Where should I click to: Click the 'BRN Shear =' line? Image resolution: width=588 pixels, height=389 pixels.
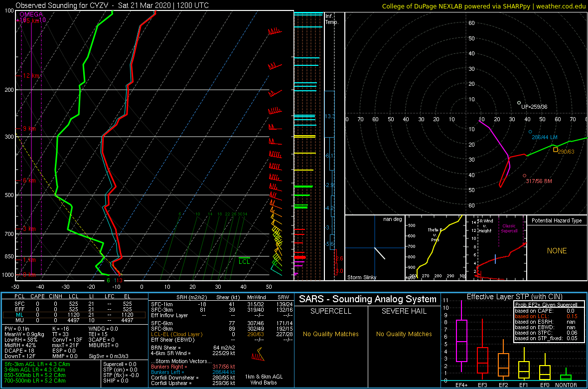[x=193, y=347]
